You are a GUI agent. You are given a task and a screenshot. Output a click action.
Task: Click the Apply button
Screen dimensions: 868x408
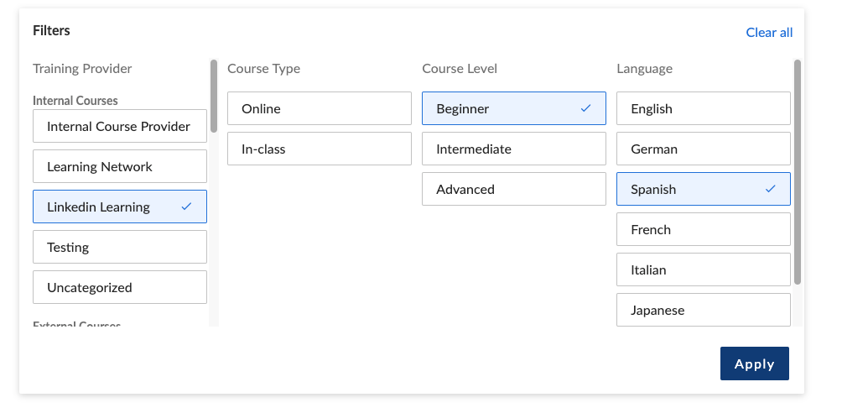pyautogui.click(x=754, y=364)
